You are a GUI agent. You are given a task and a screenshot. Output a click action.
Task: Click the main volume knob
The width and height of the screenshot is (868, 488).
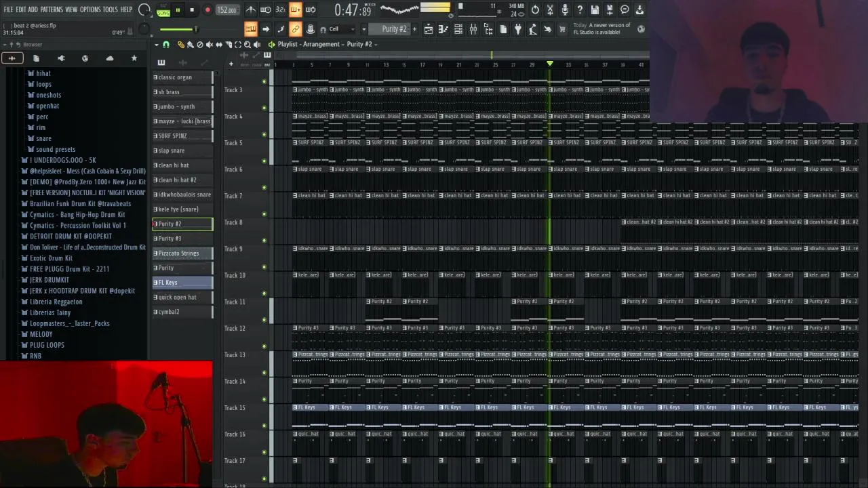(x=144, y=9)
